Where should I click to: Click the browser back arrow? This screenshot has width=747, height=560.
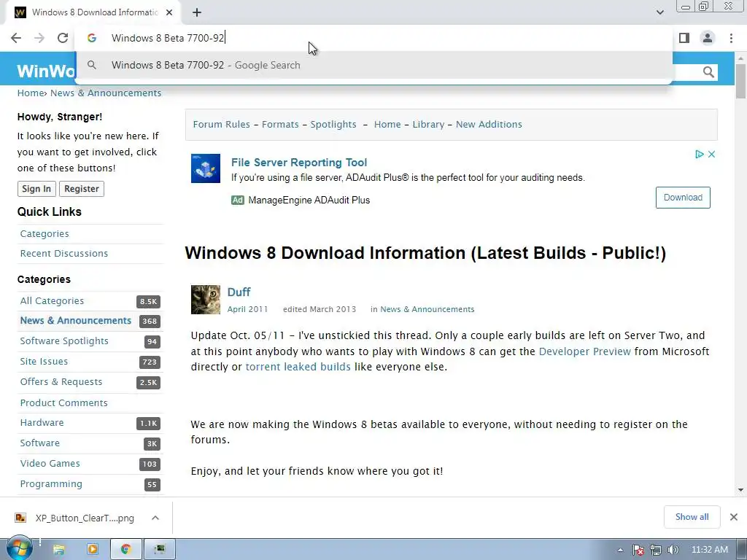click(16, 38)
